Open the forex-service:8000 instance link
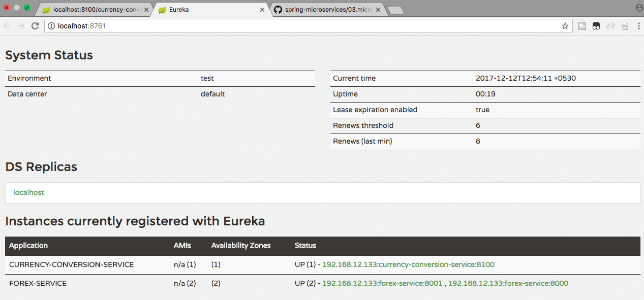The height and width of the screenshot is (300, 644). tap(508, 283)
